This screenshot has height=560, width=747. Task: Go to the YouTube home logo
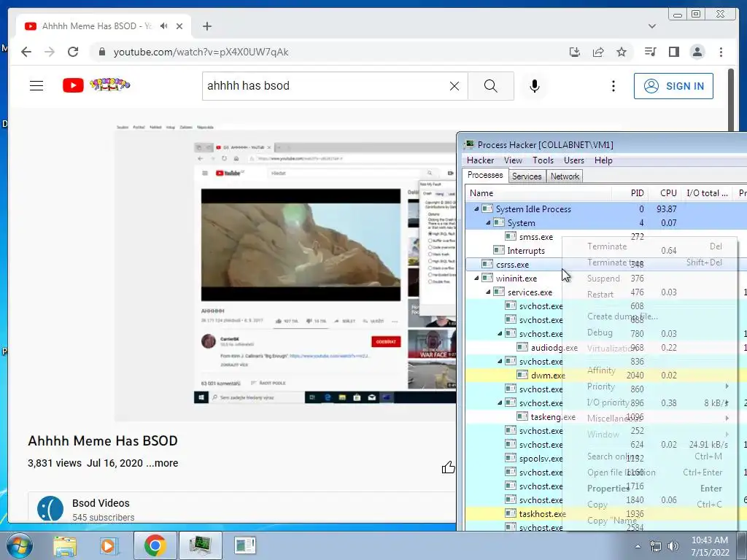click(96, 85)
